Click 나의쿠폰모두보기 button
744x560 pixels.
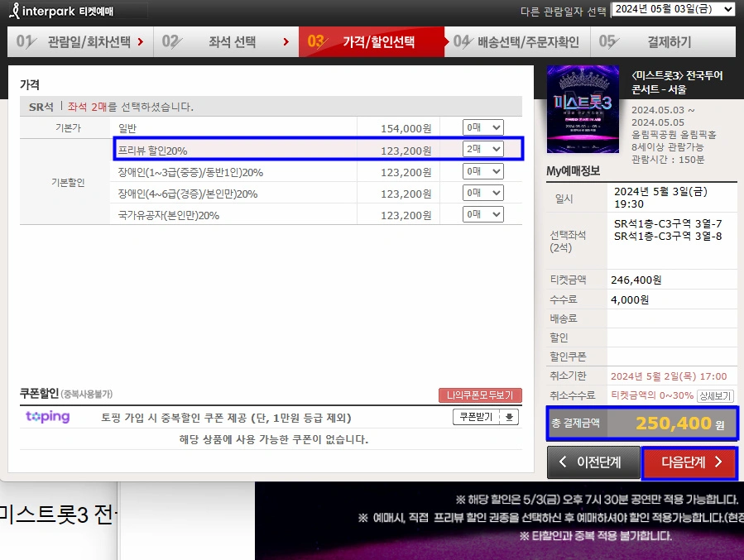(480, 395)
